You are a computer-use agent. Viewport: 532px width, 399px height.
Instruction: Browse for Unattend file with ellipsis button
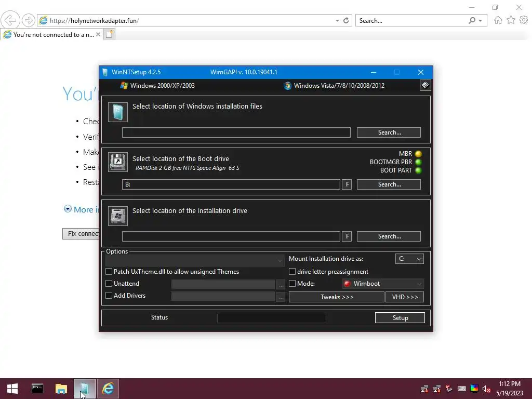281,284
